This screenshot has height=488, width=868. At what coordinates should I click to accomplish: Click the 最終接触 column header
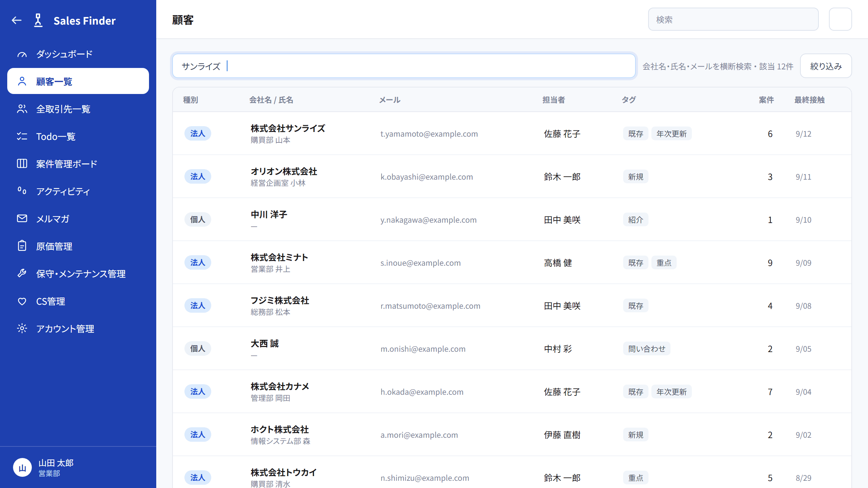click(x=809, y=100)
